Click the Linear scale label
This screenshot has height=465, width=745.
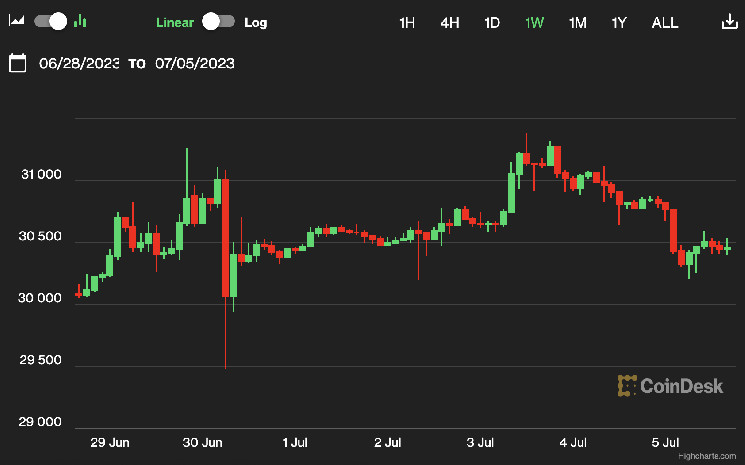click(176, 22)
